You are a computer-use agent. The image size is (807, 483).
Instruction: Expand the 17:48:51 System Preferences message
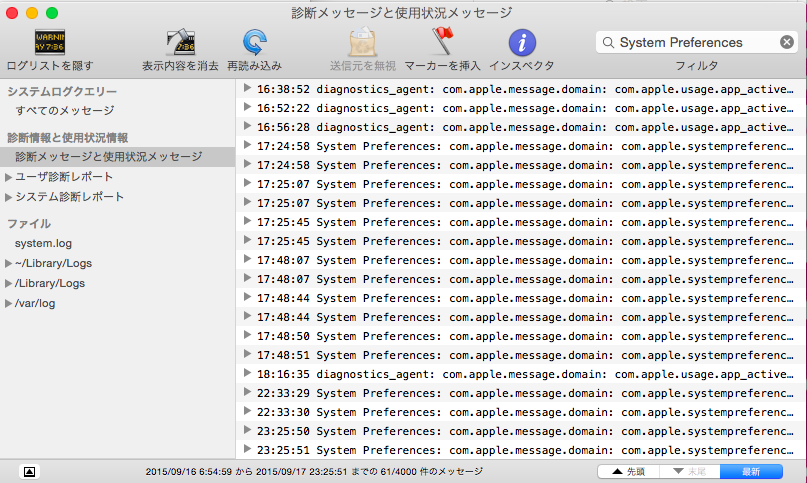(247, 354)
